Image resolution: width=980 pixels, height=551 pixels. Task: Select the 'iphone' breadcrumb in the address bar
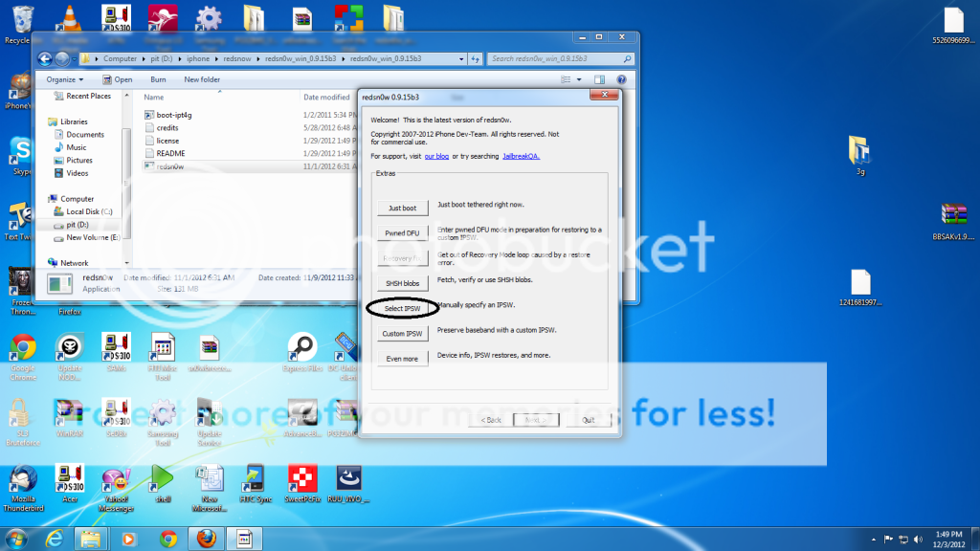(198, 58)
